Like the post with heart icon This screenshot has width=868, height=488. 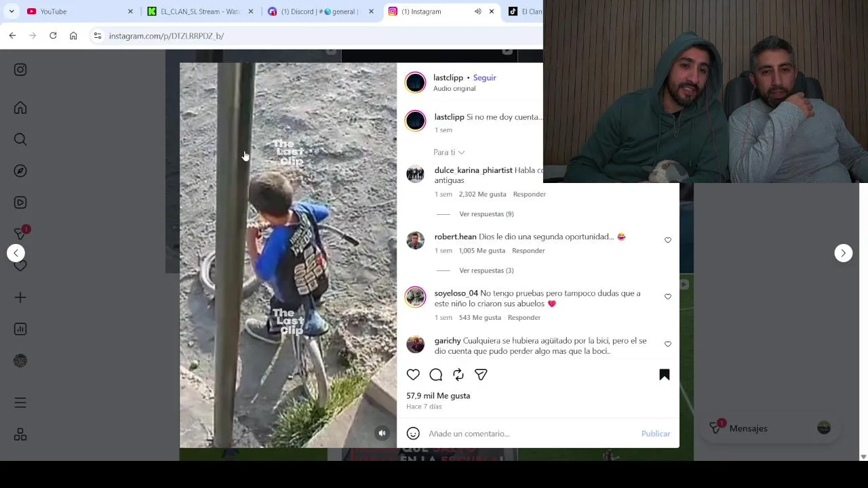pos(413,374)
